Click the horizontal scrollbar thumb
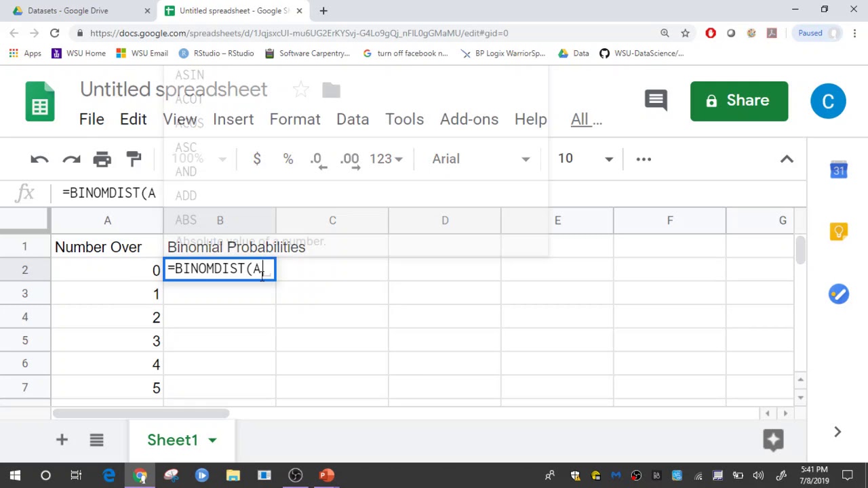The image size is (868, 488). 141,413
